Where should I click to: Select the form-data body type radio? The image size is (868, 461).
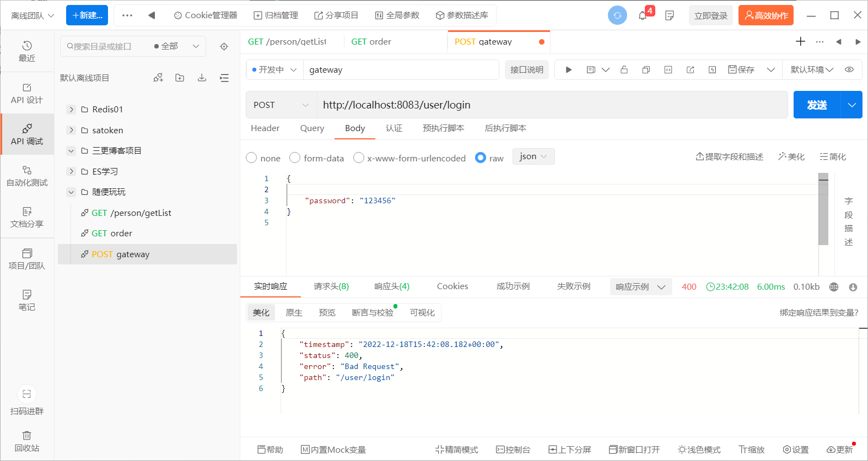(295, 158)
